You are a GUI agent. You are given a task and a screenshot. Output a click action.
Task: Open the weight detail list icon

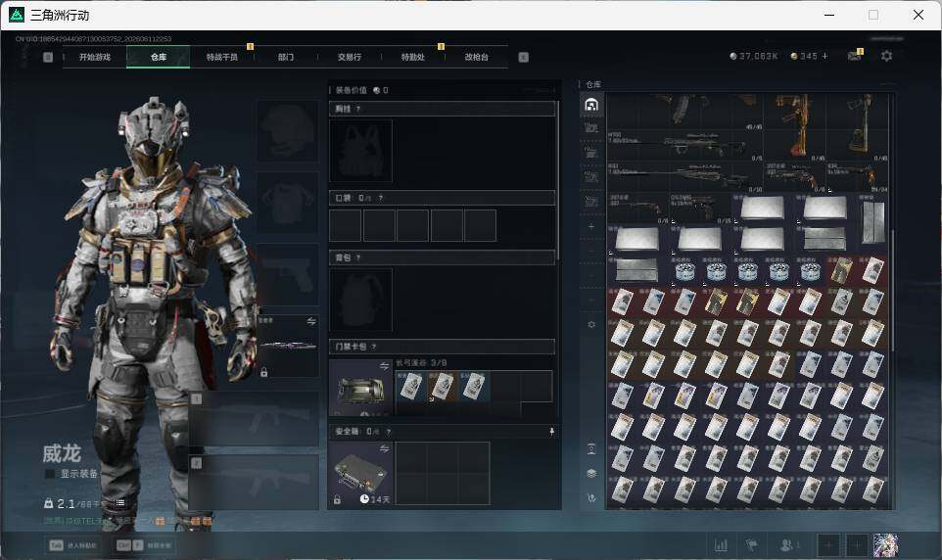tap(120, 503)
